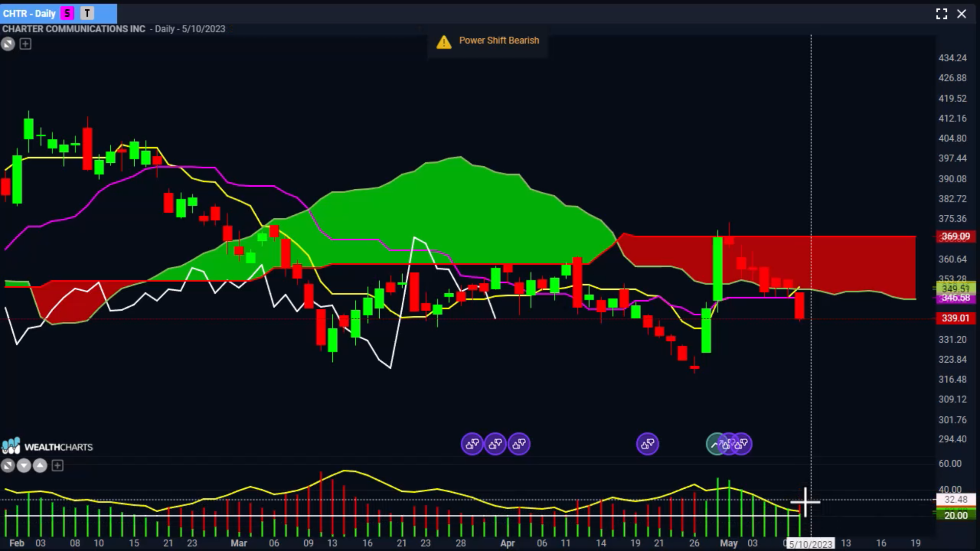This screenshot has width=980, height=551.
Task: Click the May label on the time axis
Action: point(729,543)
